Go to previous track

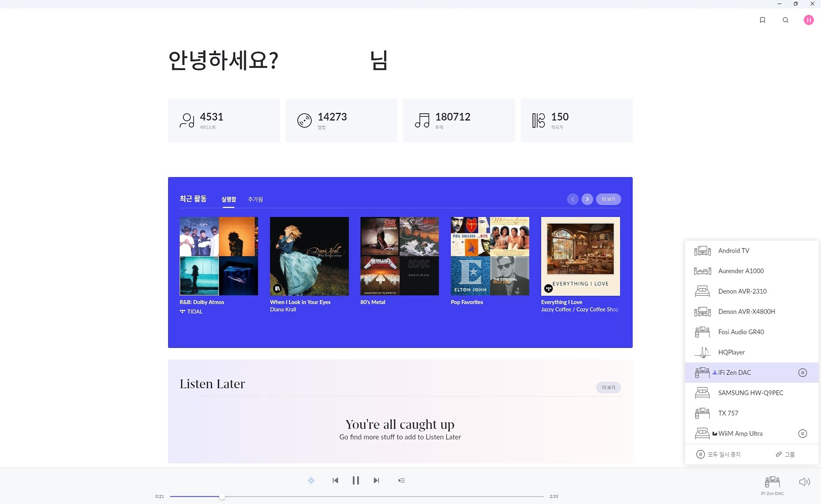pyautogui.click(x=335, y=480)
